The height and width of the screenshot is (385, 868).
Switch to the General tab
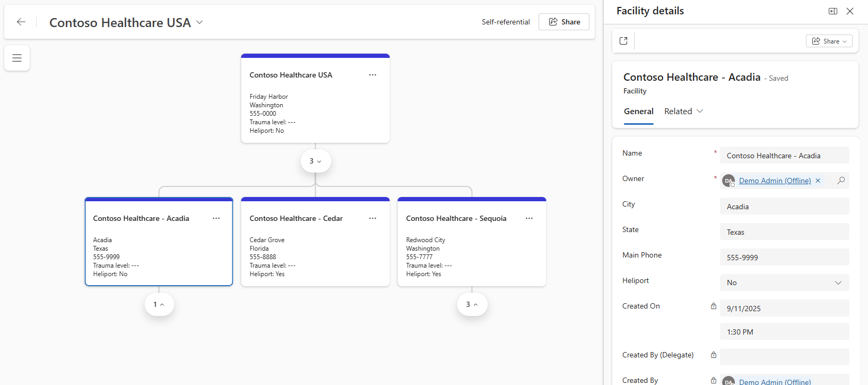tap(638, 112)
